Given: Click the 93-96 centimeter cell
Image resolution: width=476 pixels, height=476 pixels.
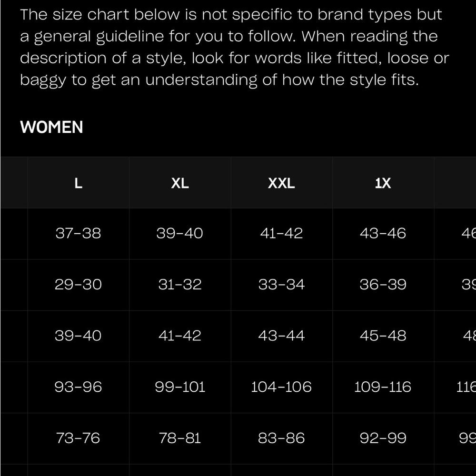Looking at the screenshot, I should coord(79,387).
